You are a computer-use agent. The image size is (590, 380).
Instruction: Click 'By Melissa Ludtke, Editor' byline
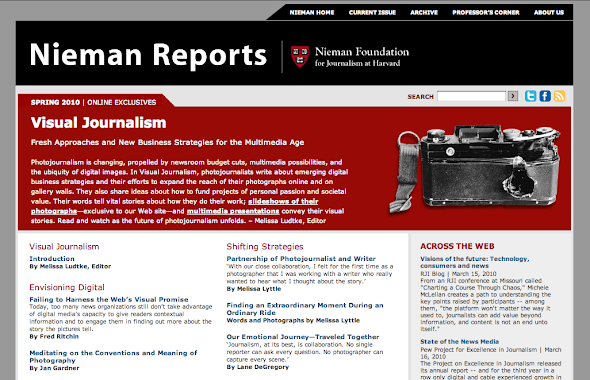coord(70,266)
